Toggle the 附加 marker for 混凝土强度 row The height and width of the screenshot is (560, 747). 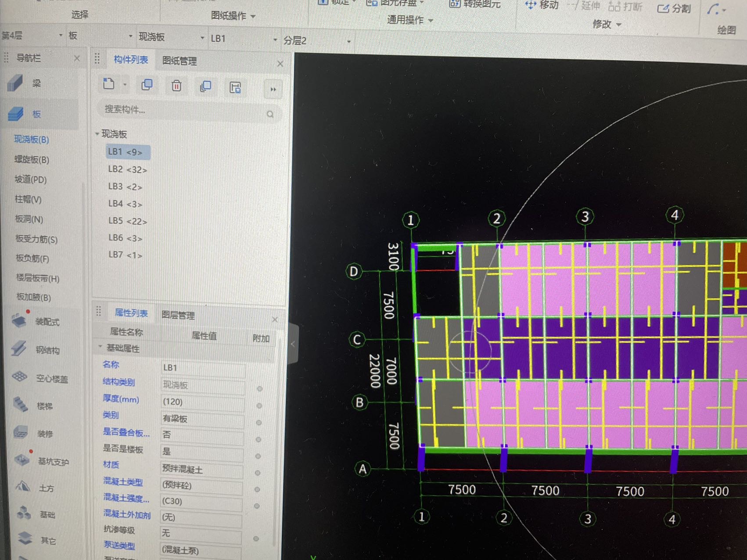coord(257,506)
